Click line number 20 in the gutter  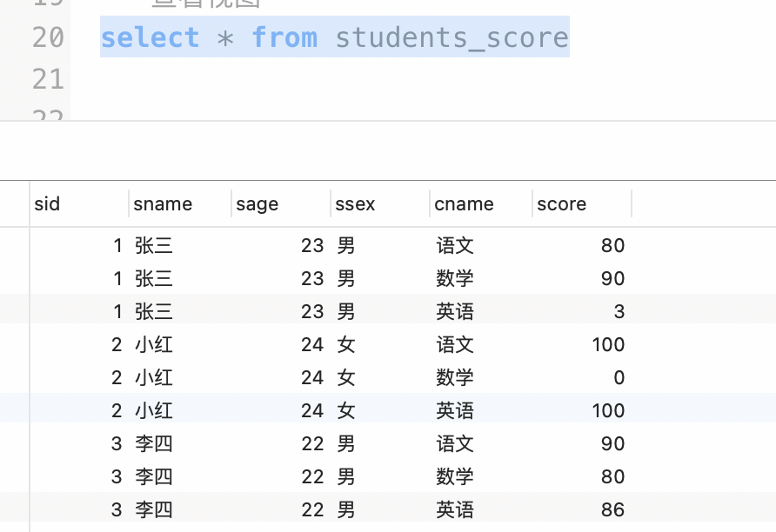tap(48, 37)
